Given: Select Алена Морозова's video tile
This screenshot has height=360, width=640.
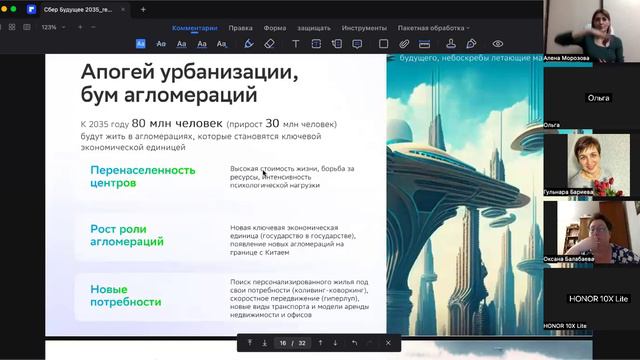Looking at the screenshot, I should [591, 31].
